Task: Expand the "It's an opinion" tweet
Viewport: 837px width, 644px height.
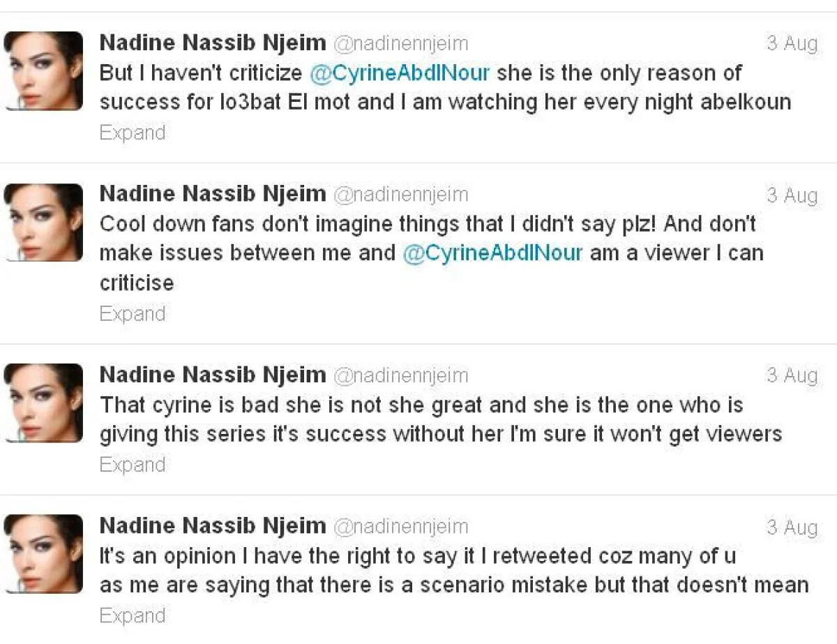Action: click(133, 615)
